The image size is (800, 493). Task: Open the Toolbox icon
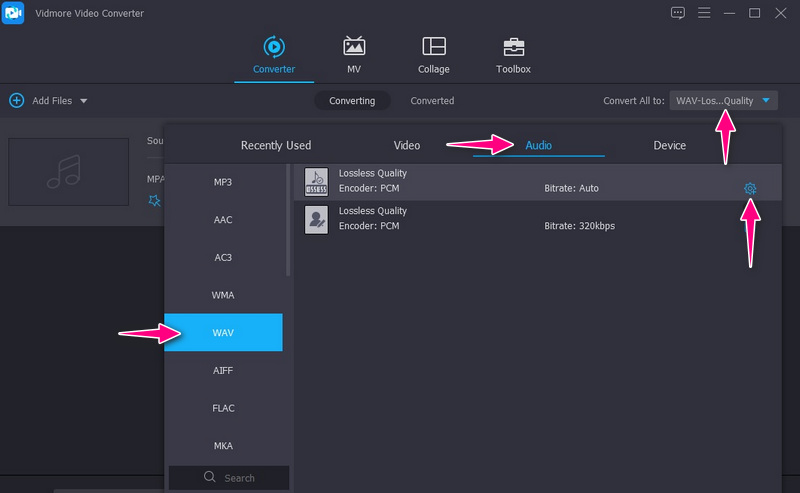513,46
